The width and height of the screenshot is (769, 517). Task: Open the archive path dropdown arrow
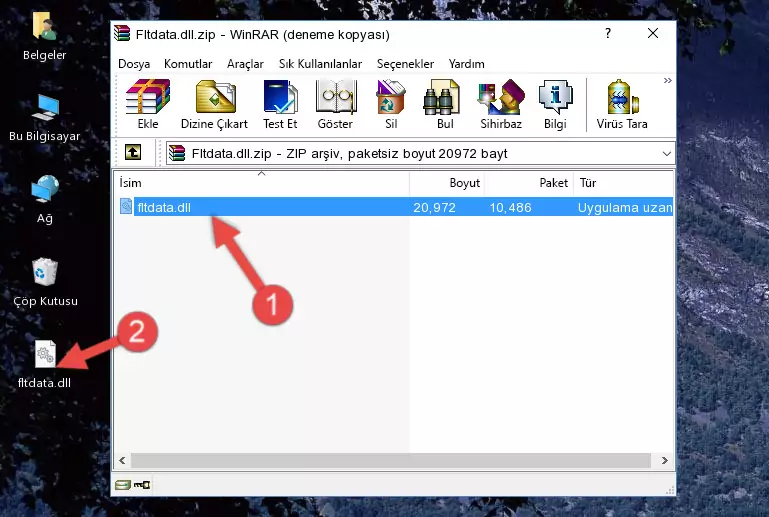[x=666, y=154]
